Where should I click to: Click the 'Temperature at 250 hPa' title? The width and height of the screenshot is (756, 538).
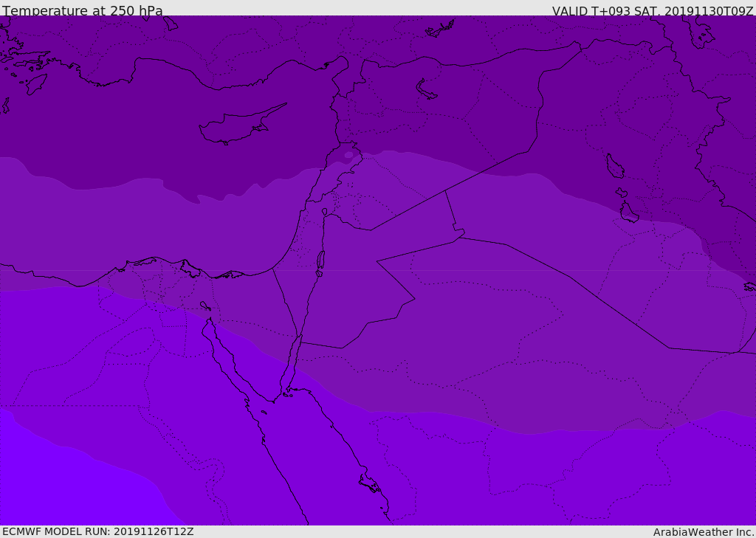[x=83, y=10]
